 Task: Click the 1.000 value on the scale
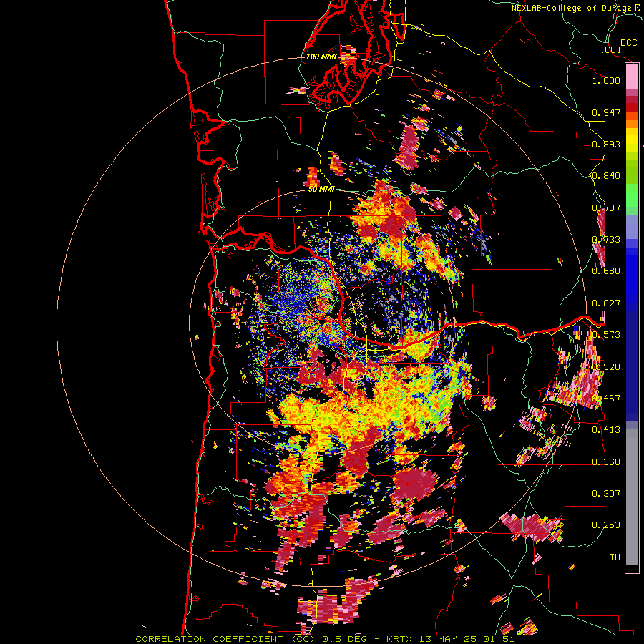(x=606, y=80)
